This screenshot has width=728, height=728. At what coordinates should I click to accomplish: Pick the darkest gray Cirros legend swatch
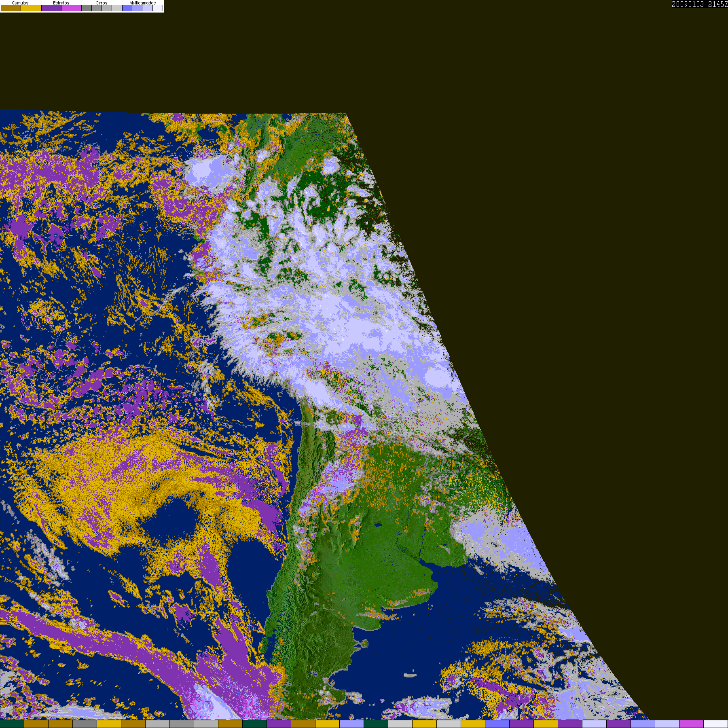[x=87, y=8]
